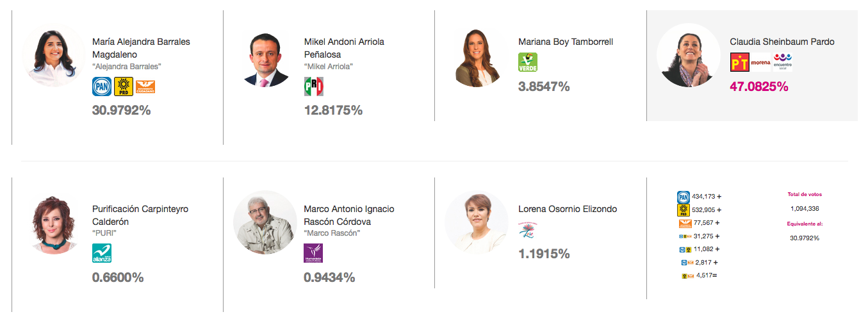Click the independent candidate logo under Lorena Osornio
Image resolution: width=868 pixels, height=321 pixels.
(528, 229)
